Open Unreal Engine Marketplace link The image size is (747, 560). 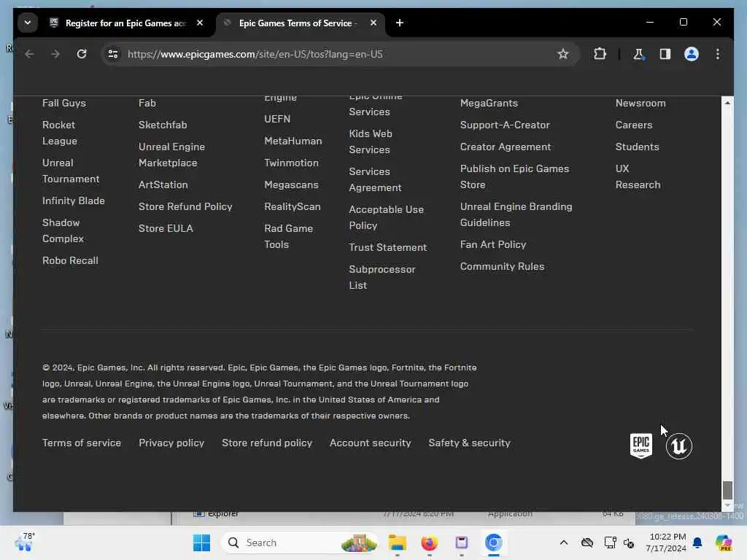[171, 155]
